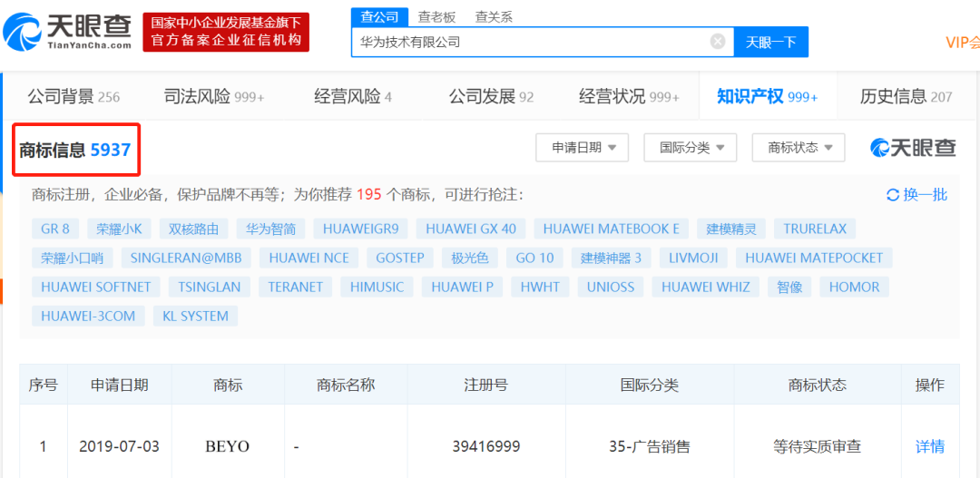
Task: Click the 35-广告销售 classification cell
Action: [649, 447]
